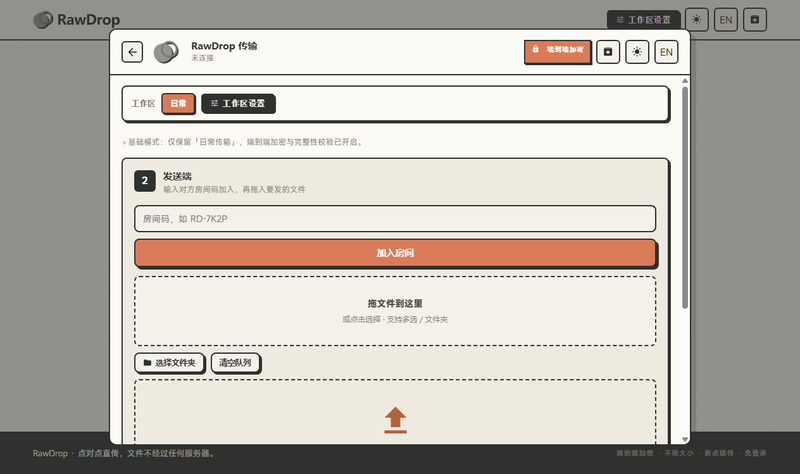The image size is (800, 474).
Task: Click the 拖文件到这里 drop zone
Action: point(395,311)
